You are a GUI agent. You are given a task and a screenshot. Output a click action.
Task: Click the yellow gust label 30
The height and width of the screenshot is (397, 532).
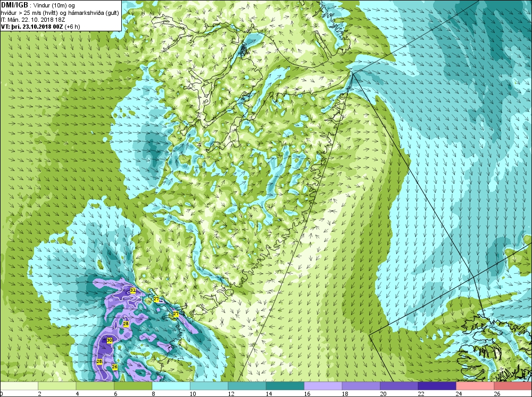109,340
